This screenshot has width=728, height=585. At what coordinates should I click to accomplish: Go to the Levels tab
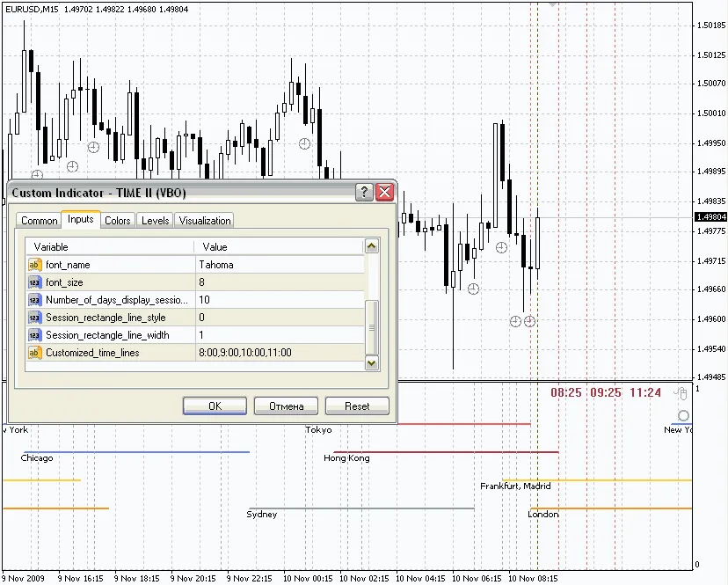(155, 221)
